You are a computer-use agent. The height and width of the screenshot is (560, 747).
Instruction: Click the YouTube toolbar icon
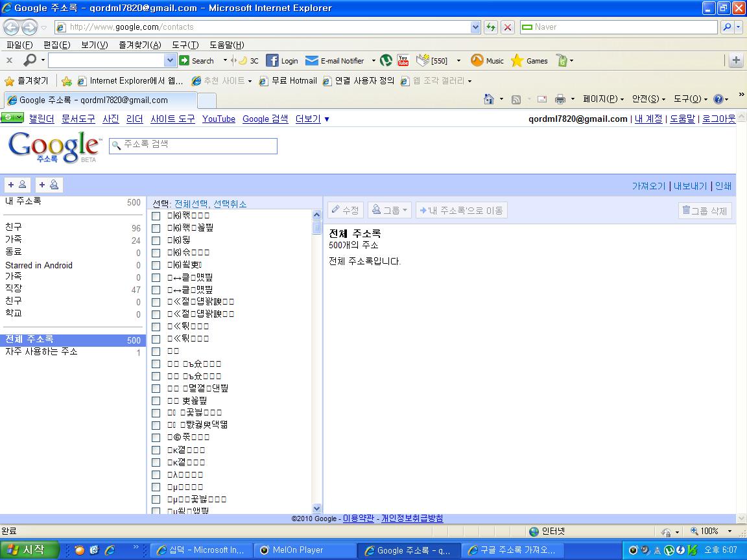click(403, 60)
